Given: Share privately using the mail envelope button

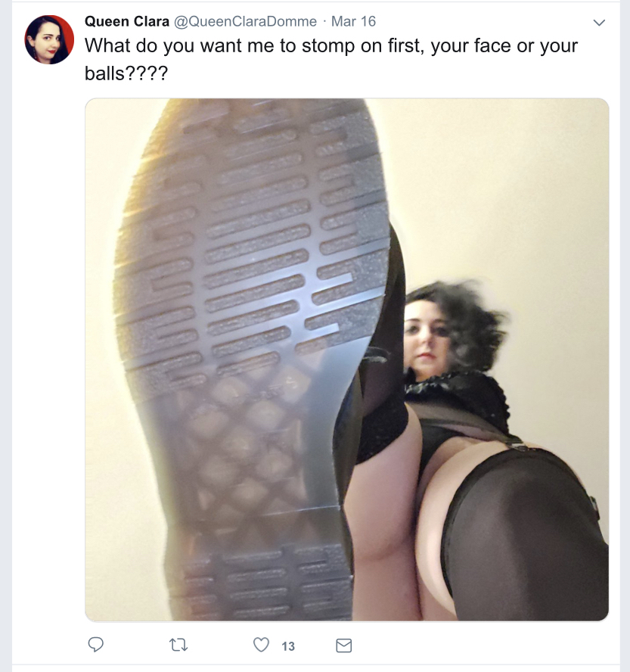Looking at the screenshot, I should pos(344,645).
